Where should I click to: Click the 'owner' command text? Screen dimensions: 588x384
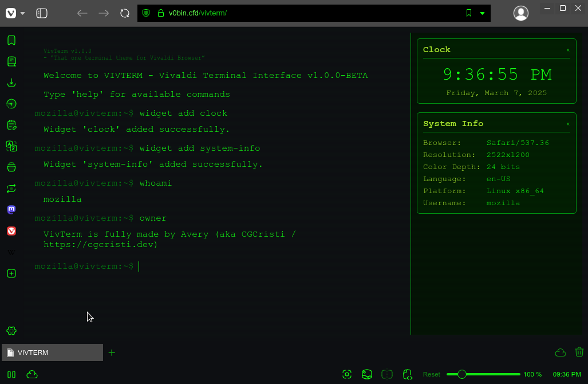[x=153, y=218]
